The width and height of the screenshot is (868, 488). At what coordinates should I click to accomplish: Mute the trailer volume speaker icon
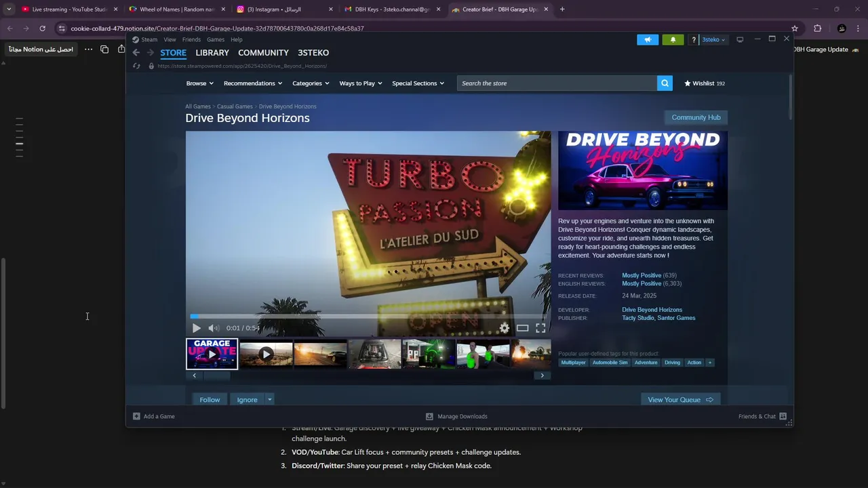click(x=214, y=328)
